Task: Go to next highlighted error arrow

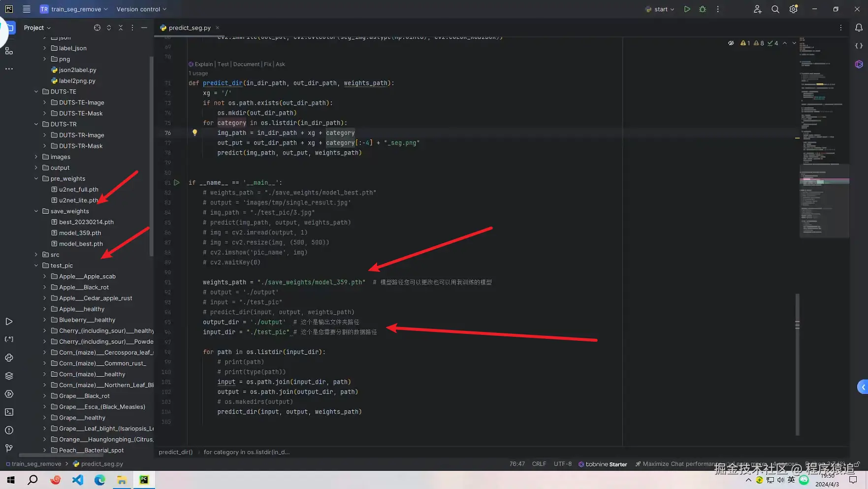Action: [794, 43]
